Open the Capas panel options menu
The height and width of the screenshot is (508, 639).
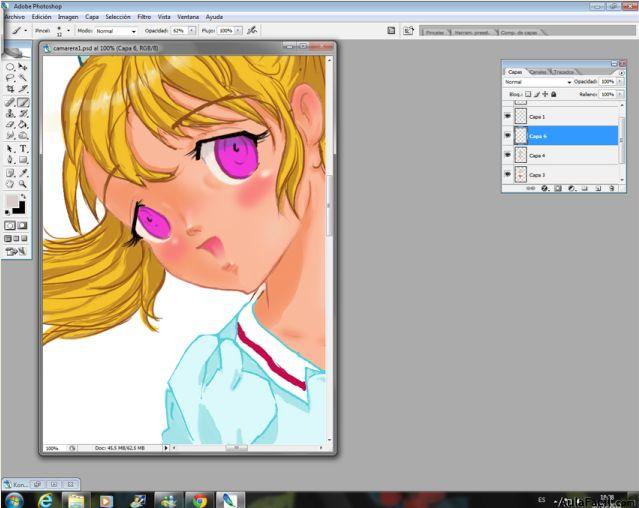(621, 73)
